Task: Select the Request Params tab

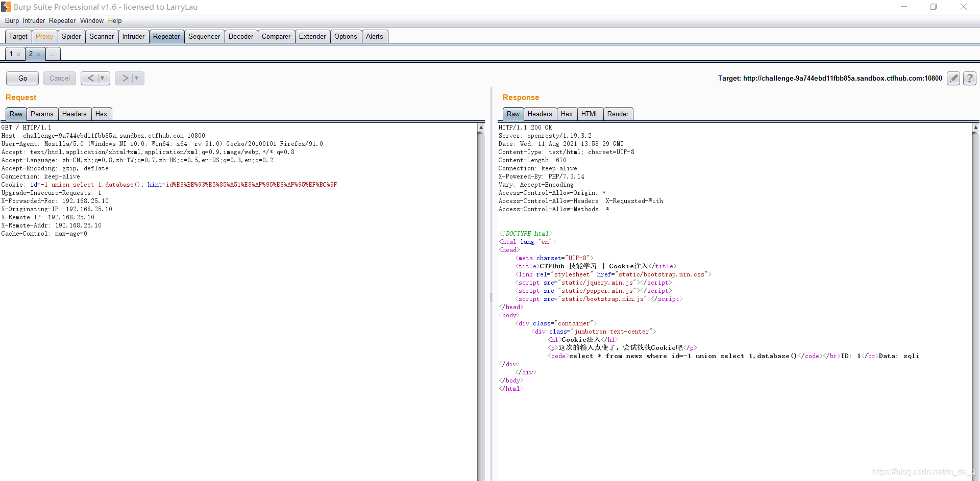Action: pos(42,114)
